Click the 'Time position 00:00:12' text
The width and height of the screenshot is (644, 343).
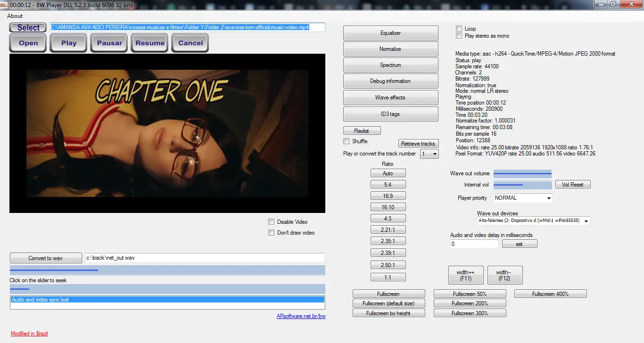[481, 103]
